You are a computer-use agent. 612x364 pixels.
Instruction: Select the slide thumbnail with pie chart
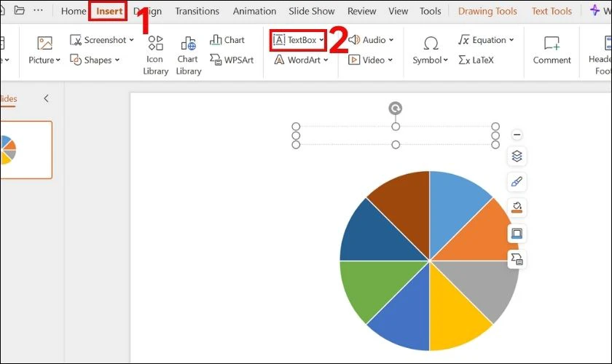(26, 150)
